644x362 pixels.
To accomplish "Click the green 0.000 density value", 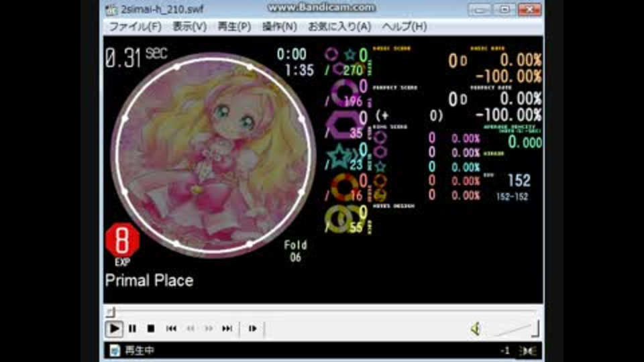I will coord(525,142).
